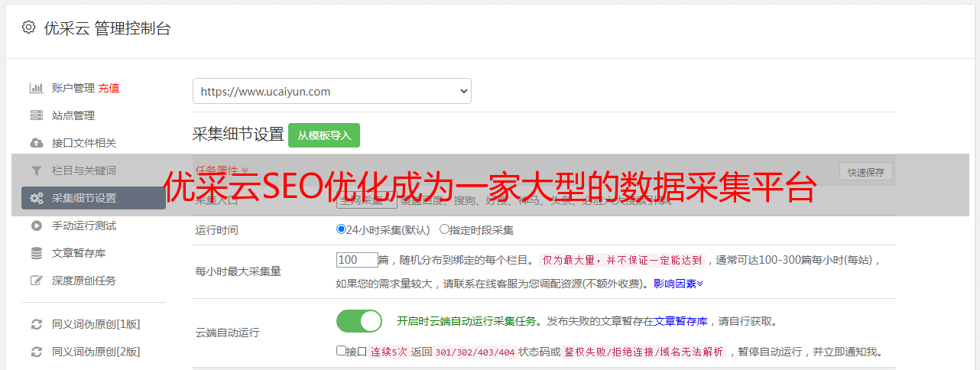The image size is (980, 370).
Task: Click the 云端自动运行 row label
Action: [228, 333]
